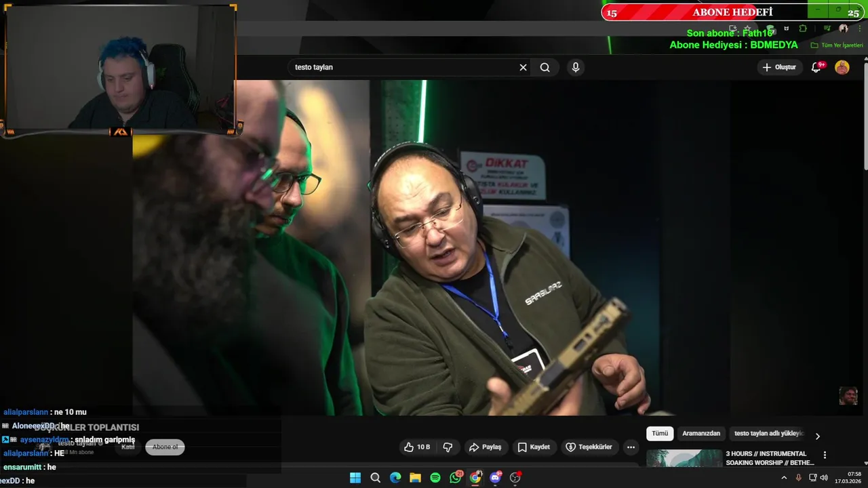Switch to Chrome in taskbar
Viewport: 868px width, 488px height.
[475, 478]
